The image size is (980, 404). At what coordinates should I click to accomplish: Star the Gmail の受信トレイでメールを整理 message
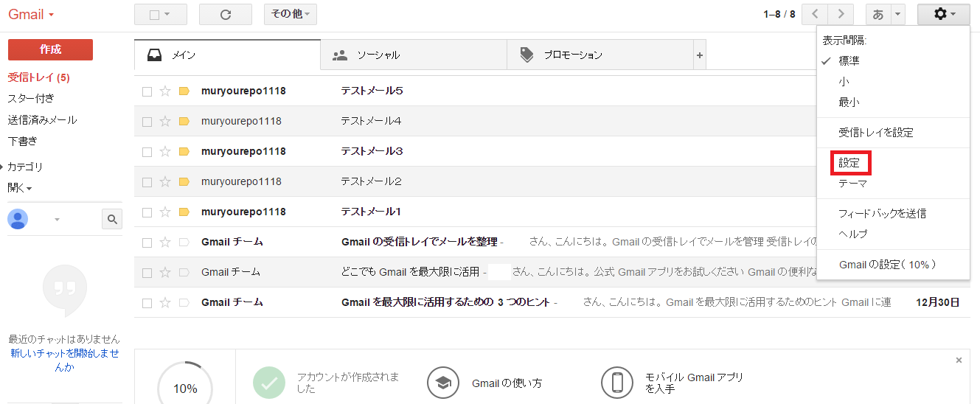[x=165, y=243]
